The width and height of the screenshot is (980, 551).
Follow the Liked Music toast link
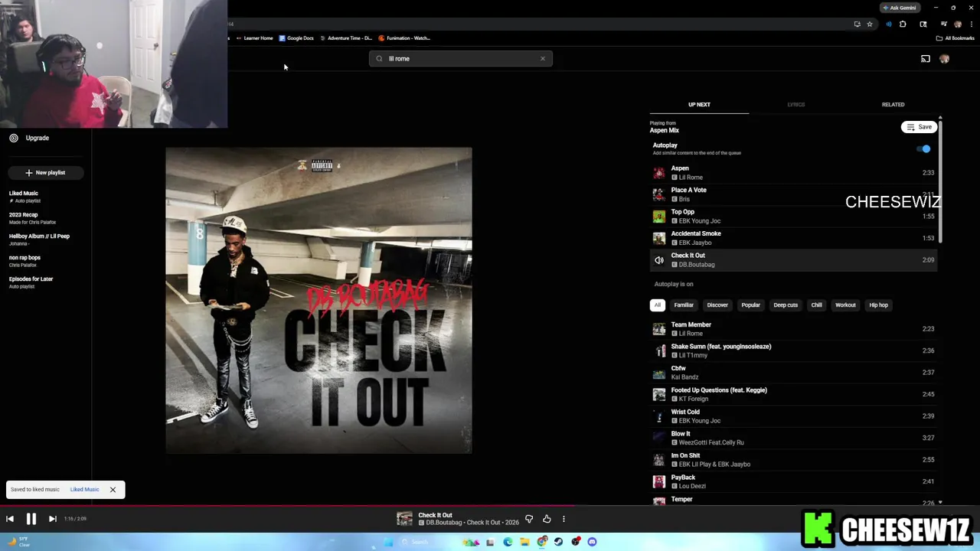84,490
